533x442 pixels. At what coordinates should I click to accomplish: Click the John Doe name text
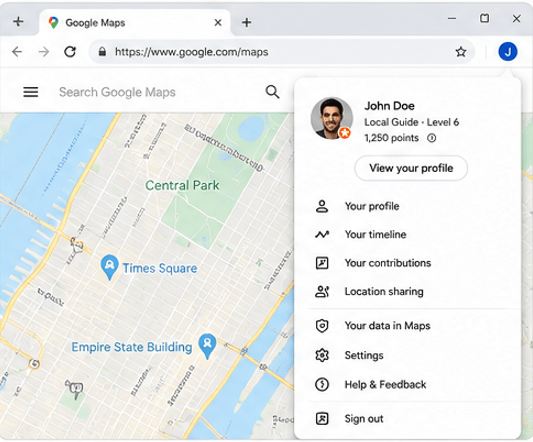[x=389, y=106]
